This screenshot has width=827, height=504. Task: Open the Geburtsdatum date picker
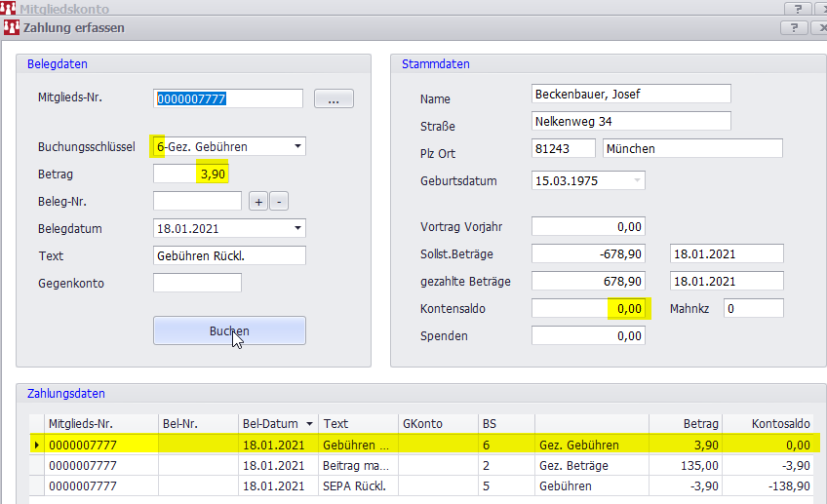click(x=637, y=181)
